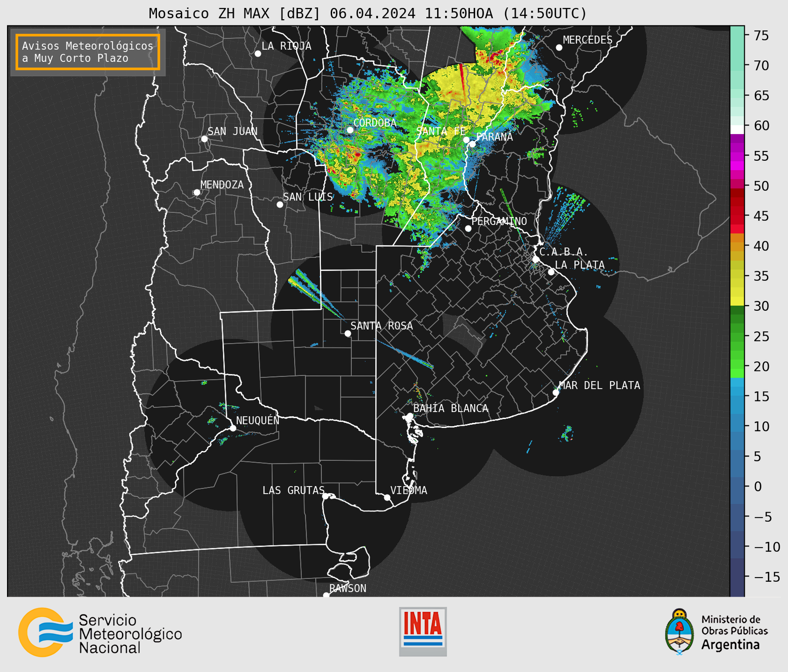Image resolution: width=788 pixels, height=672 pixels.
Task: Click the MAR DEL PLATA label text
Action: pos(600,386)
